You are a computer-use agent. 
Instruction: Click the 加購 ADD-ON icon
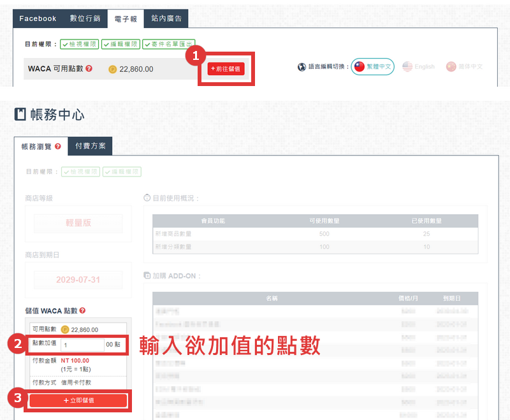point(147,275)
